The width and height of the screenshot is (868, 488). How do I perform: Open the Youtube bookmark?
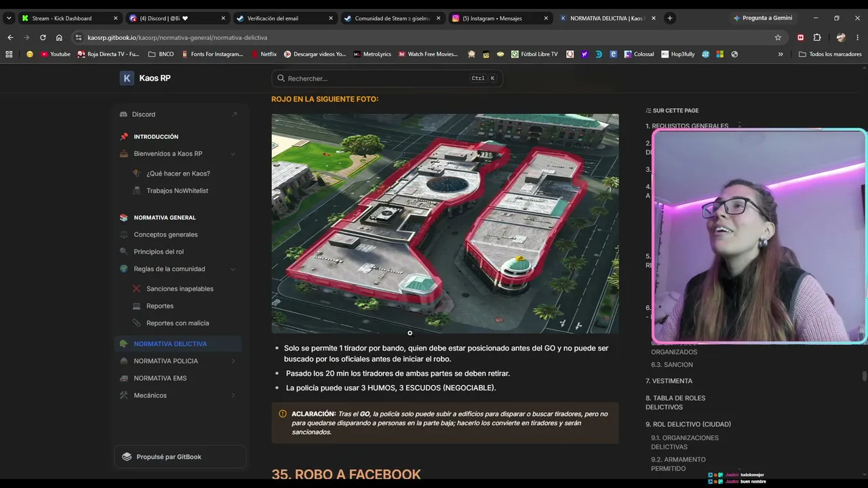(56, 54)
